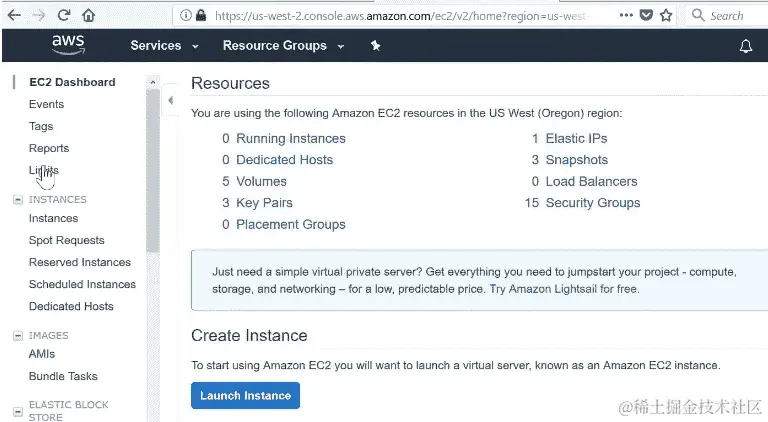Viewport: 768px width, 422px height.
Task: Click the browser back arrow
Action: pos(14,16)
